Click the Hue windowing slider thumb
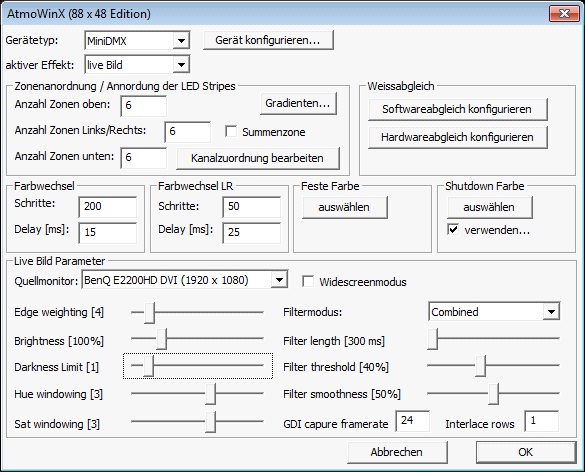The width and height of the screenshot is (585, 472). pyautogui.click(x=210, y=394)
